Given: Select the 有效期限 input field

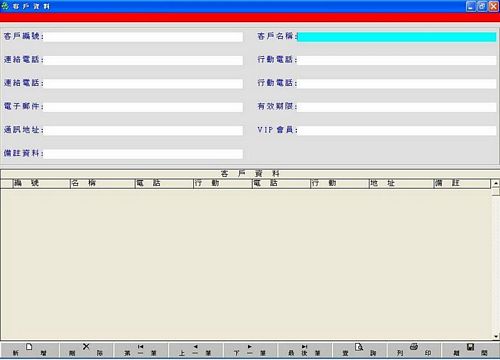Looking at the screenshot, I should point(397,107).
